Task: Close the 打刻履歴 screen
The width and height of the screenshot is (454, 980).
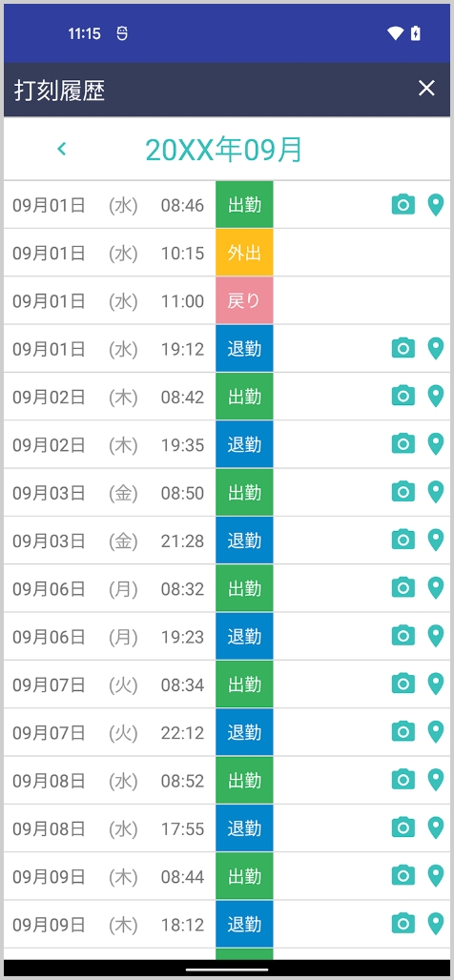Action: click(x=426, y=88)
